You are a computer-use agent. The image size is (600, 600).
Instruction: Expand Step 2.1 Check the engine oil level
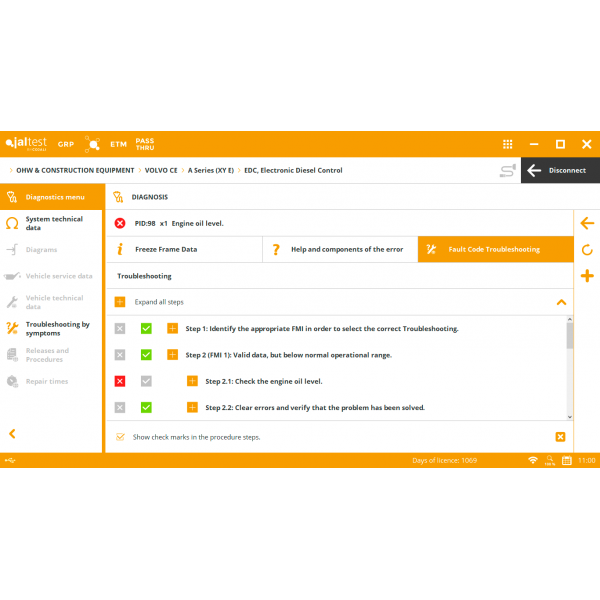click(x=192, y=381)
